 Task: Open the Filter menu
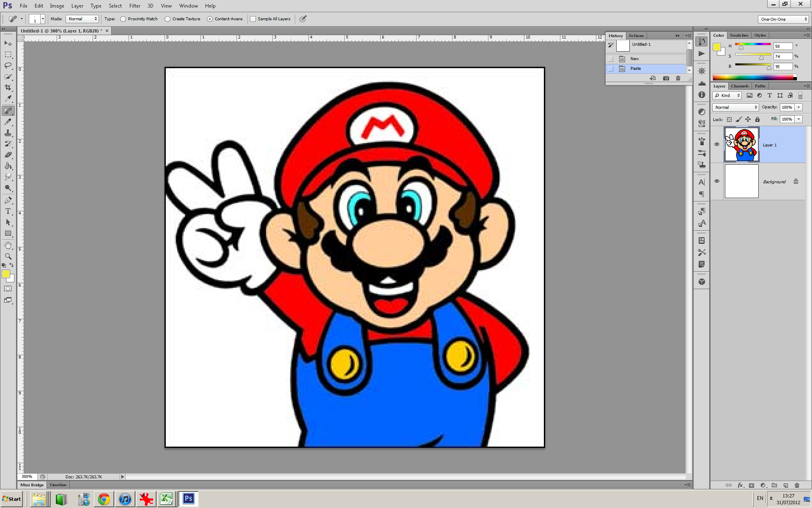134,6
